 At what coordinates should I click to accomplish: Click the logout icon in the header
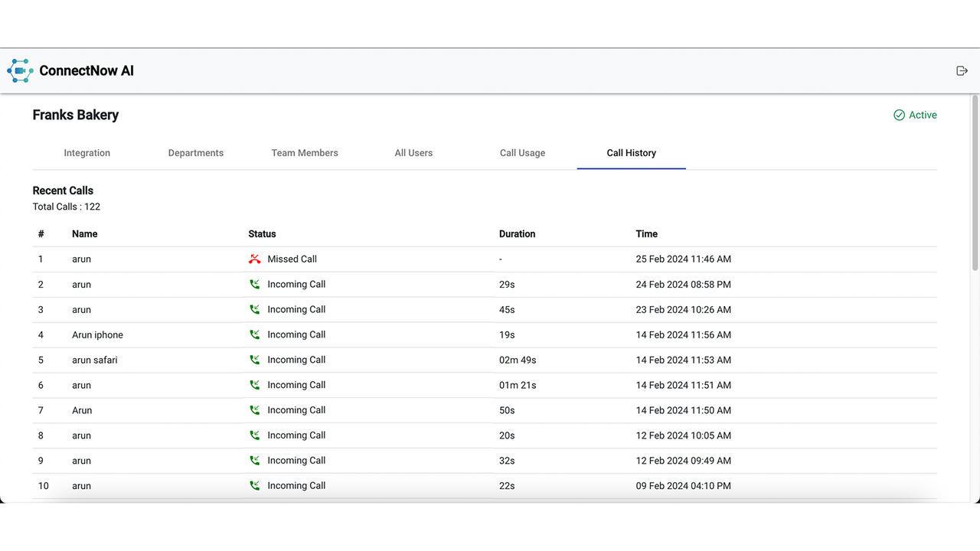[x=962, y=70]
